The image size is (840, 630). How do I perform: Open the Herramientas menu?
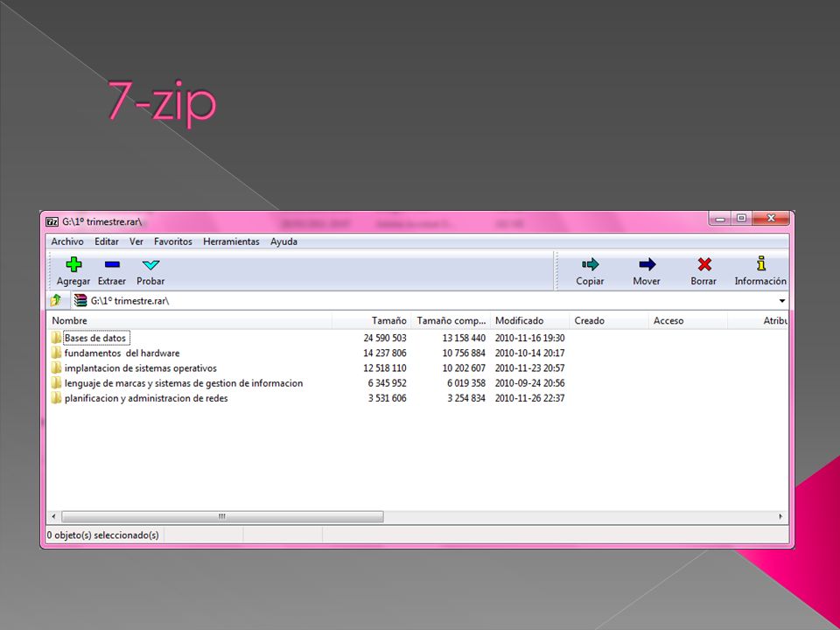[231, 241]
